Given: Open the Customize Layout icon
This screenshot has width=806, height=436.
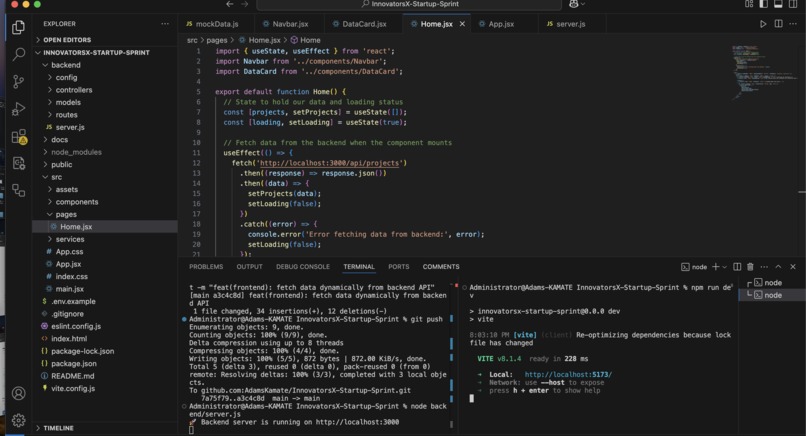Looking at the screenshot, I should tap(749, 4).
